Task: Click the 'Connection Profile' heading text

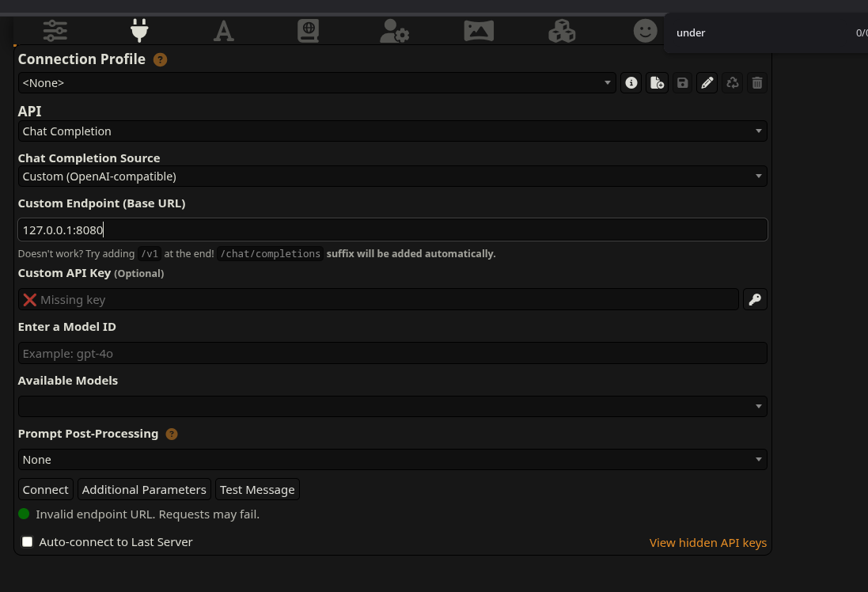Action: click(x=81, y=59)
